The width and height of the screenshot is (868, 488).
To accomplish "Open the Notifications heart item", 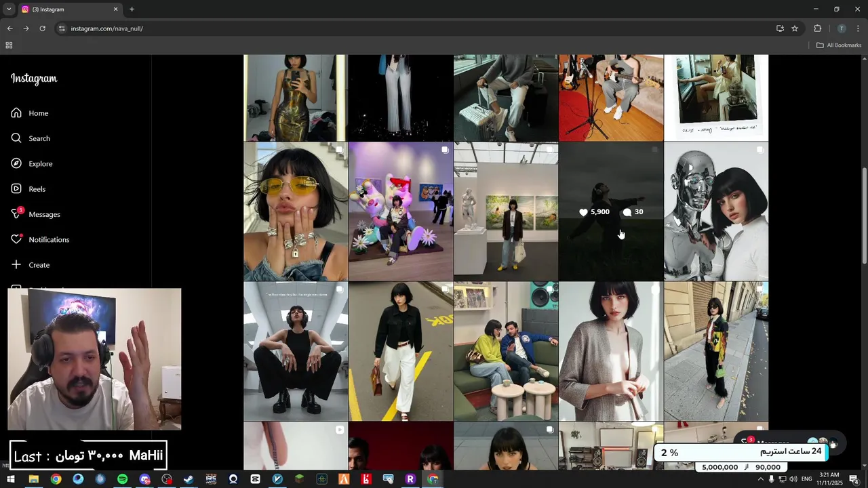I will (40, 240).
